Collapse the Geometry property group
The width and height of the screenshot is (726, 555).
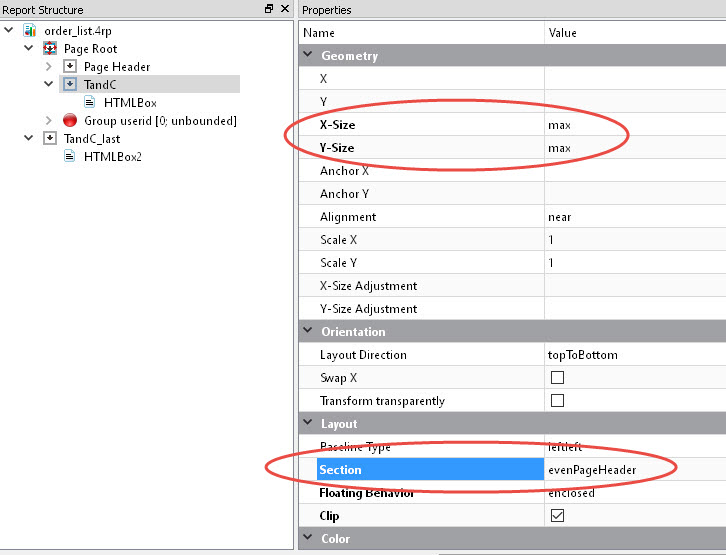307,56
